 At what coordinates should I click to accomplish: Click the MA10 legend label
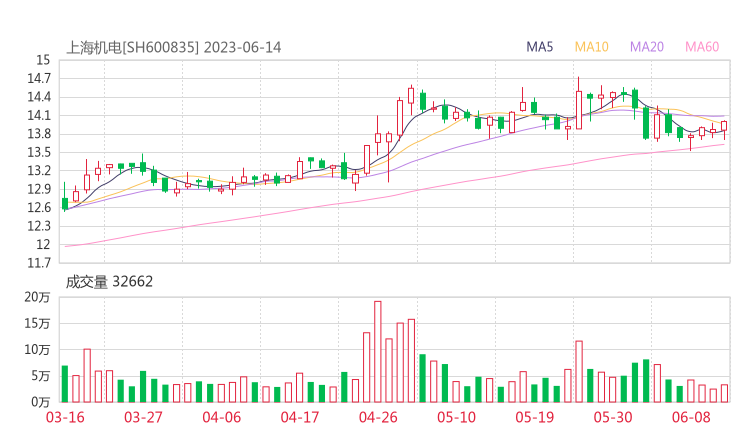pyautogui.click(x=591, y=47)
